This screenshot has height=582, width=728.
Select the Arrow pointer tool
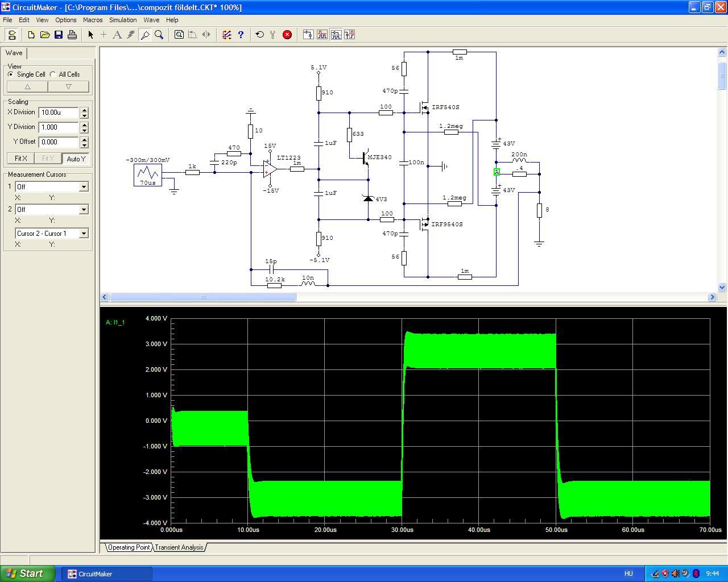pos(90,35)
